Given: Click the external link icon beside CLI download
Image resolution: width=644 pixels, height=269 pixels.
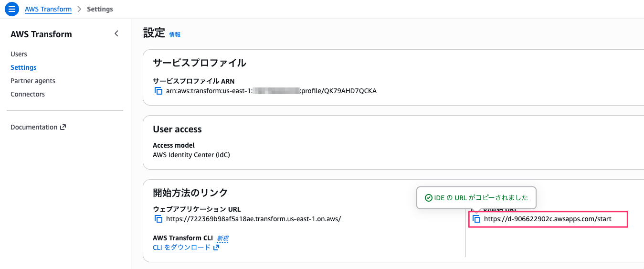Looking at the screenshot, I should [216, 247].
